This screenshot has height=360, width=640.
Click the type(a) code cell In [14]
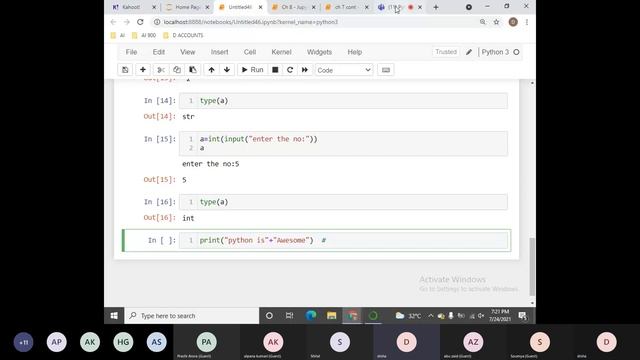(343, 101)
